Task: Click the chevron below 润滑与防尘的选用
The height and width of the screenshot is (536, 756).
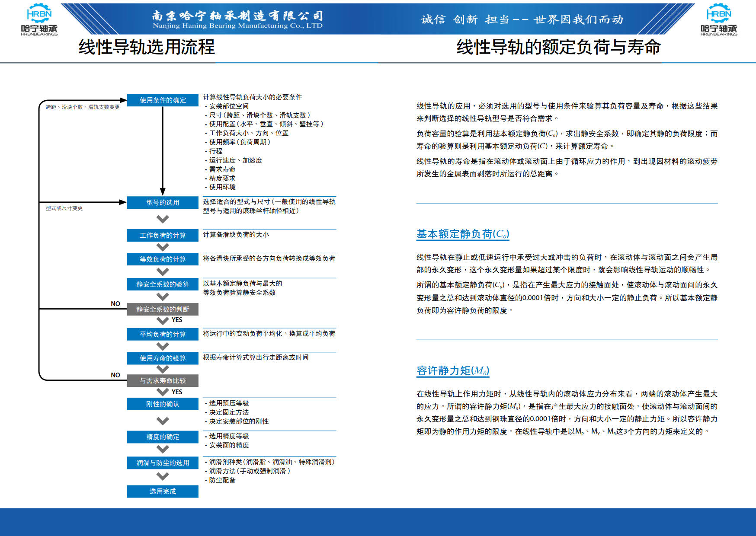Action: click(163, 476)
